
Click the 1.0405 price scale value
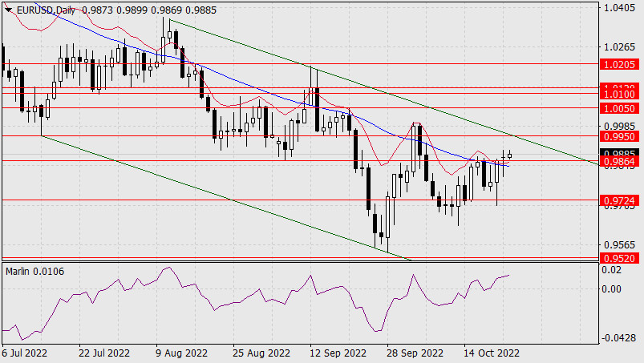619,8
